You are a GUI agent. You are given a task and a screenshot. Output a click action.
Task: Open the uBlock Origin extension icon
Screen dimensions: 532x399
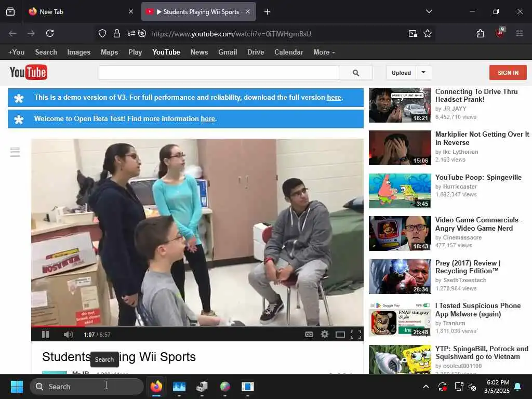[x=500, y=33]
